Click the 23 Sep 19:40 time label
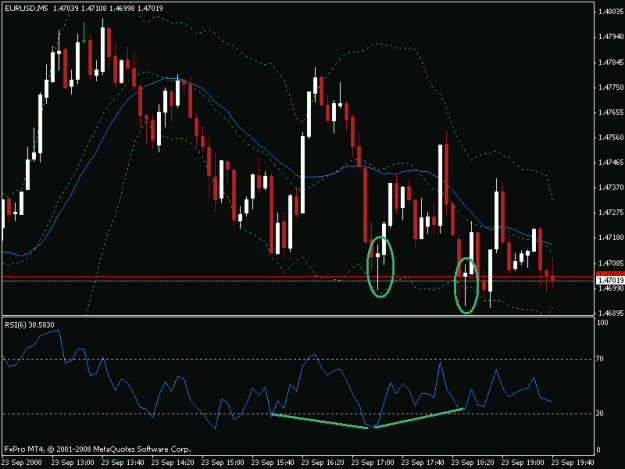 [x=573, y=463]
